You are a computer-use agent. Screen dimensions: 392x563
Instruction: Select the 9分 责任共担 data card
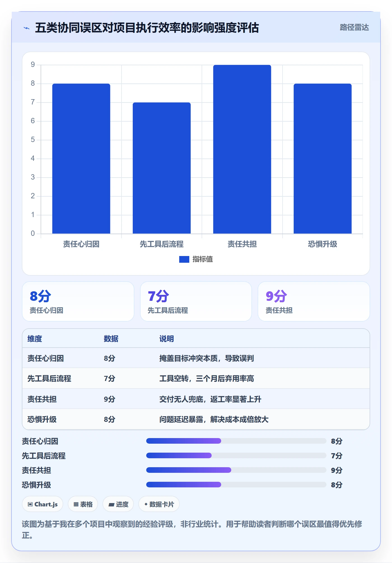point(314,301)
